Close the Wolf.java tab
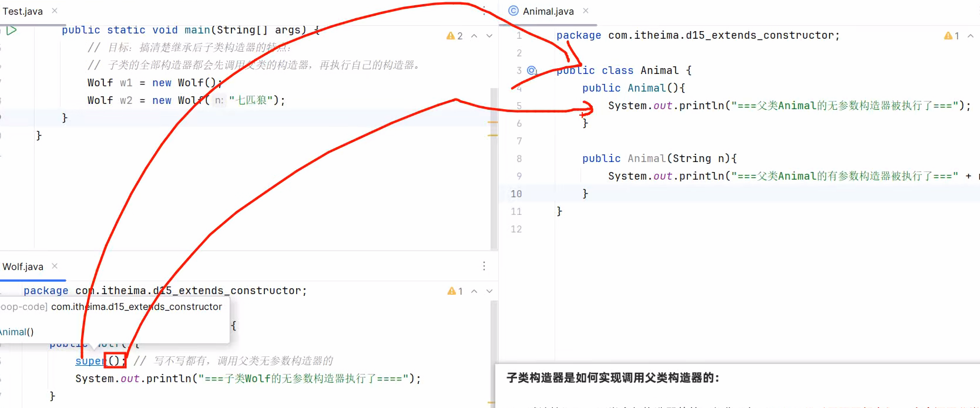The image size is (980, 408). point(55,266)
